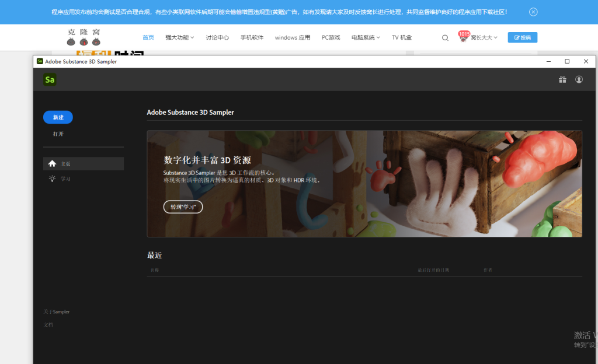Click the green Sa logo in Sampler header
Viewport: 598px width, 364px height.
tap(50, 79)
